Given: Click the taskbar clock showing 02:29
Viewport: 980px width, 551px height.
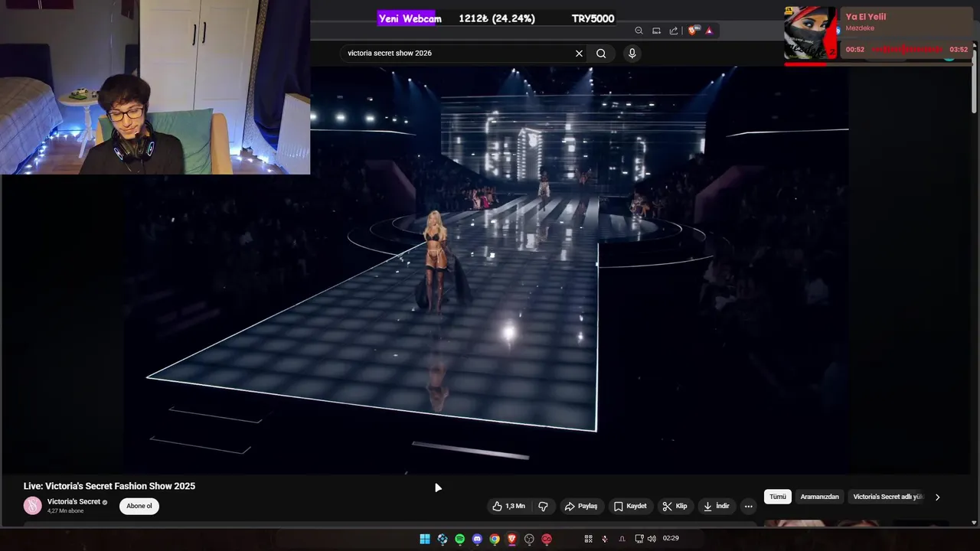Looking at the screenshot, I should 671,539.
